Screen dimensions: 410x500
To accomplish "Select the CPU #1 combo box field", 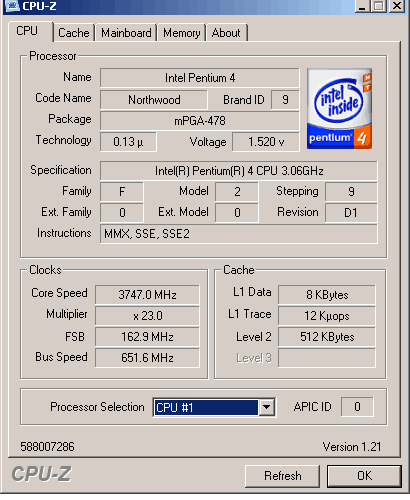I will [x=214, y=407].
